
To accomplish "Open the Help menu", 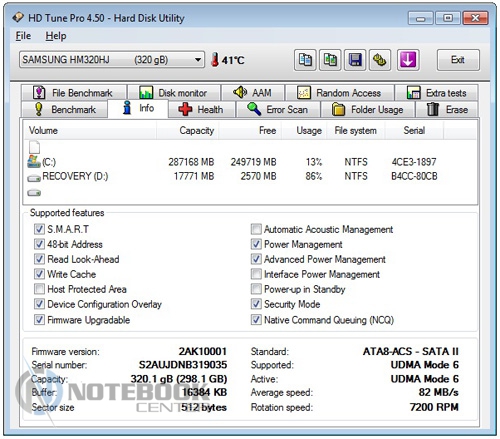I will [x=56, y=36].
